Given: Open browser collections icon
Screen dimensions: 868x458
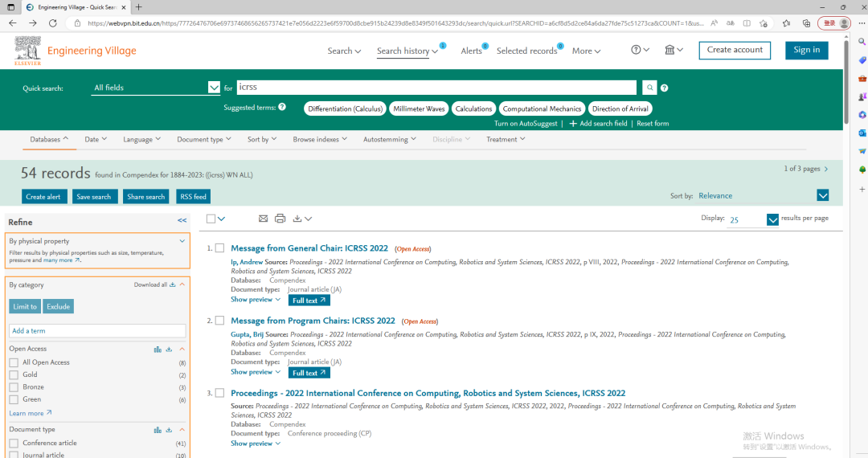Looking at the screenshot, I should tap(806, 23).
